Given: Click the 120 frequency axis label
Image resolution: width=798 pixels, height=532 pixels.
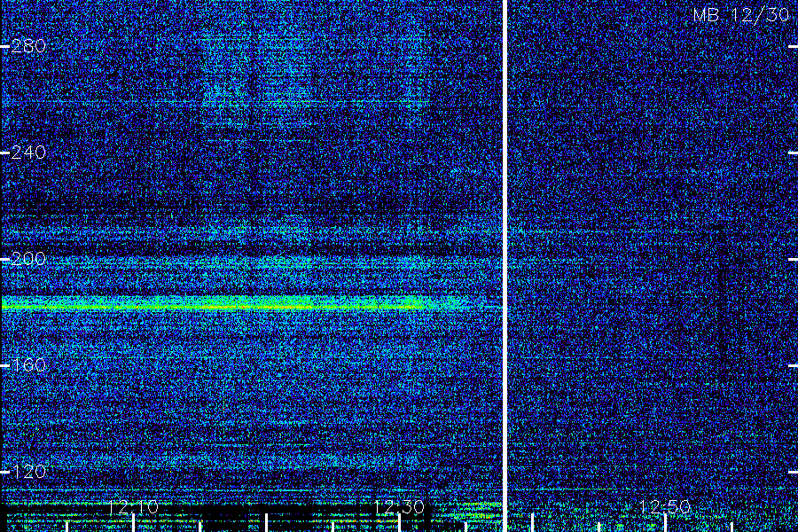Looking at the screenshot, I should coord(28,472).
